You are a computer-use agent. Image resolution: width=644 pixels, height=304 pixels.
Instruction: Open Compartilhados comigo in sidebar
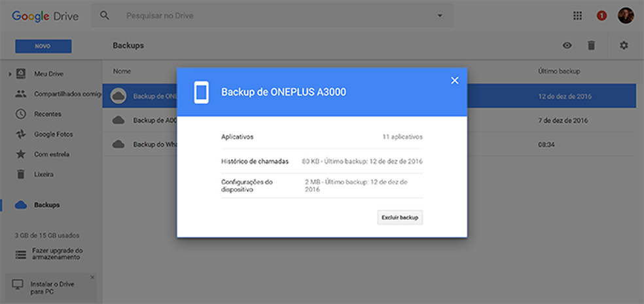[67, 94]
